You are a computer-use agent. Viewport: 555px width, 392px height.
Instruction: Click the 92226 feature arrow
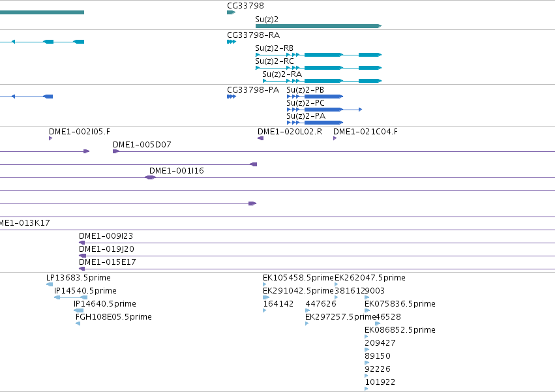(367, 376)
